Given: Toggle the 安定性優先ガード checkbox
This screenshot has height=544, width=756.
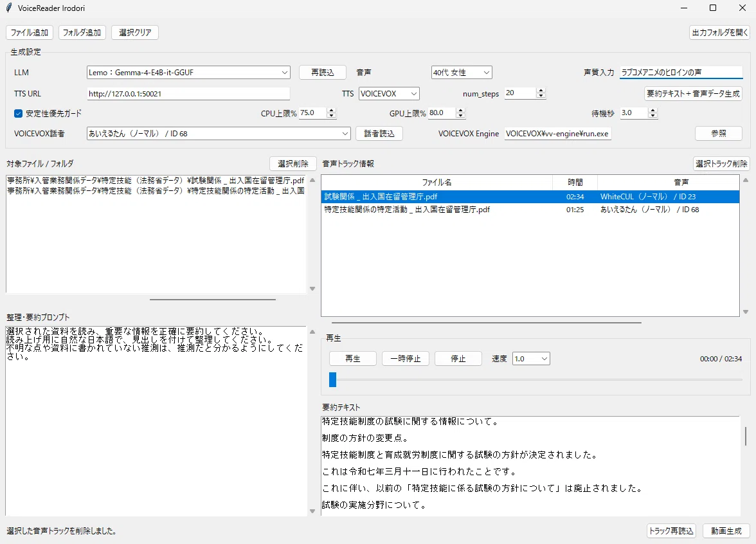Looking at the screenshot, I should [18, 113].
